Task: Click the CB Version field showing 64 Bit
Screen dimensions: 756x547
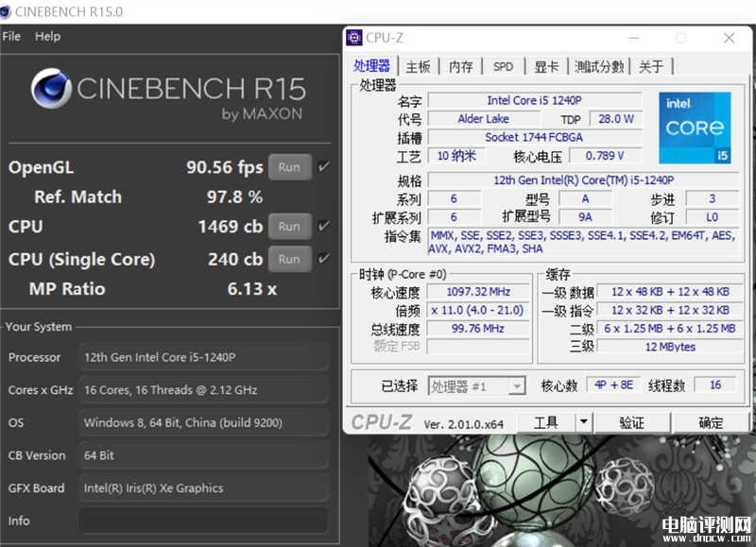Action: [204, 455]
